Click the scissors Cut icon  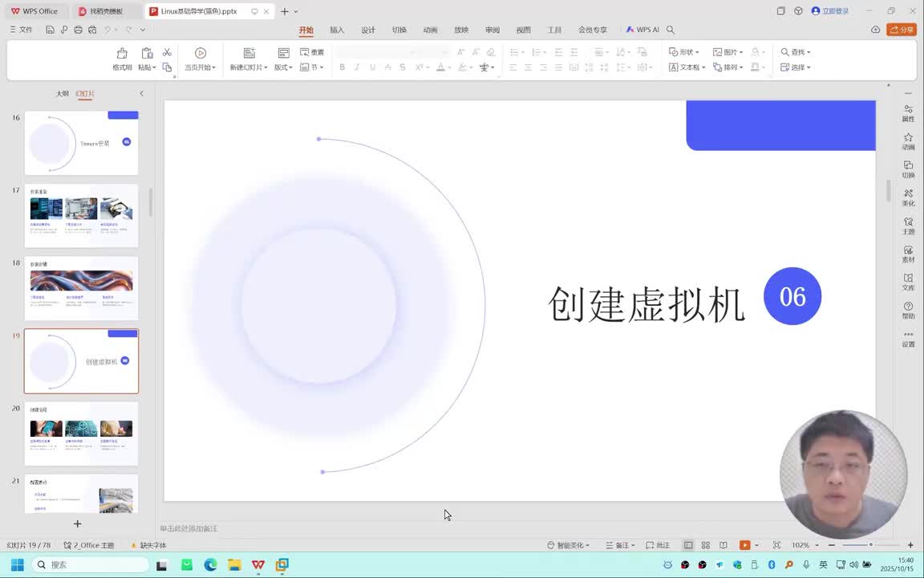(x=168, y=52)
